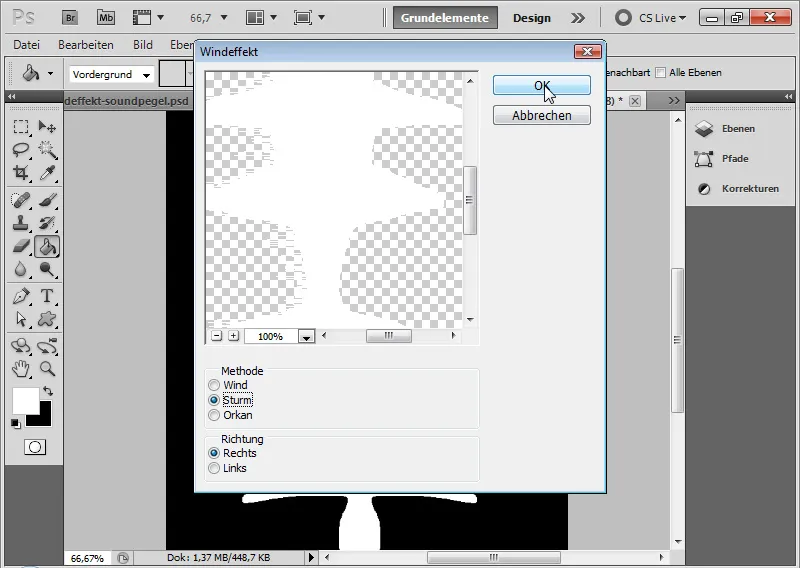Zoom in the preview with plus button
Image resolution: width=800 pixels, height=568 pixels.
click(x=233, y=336)
